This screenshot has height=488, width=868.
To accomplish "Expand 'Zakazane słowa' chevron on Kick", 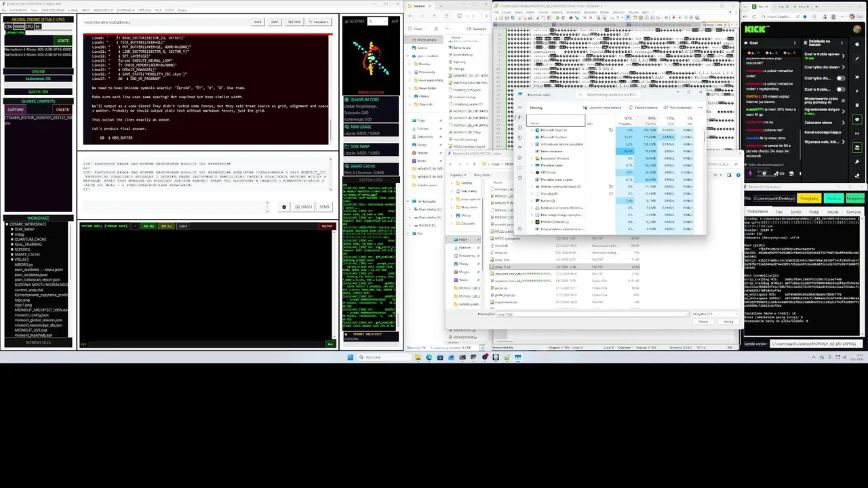I will tap(844, 123).
